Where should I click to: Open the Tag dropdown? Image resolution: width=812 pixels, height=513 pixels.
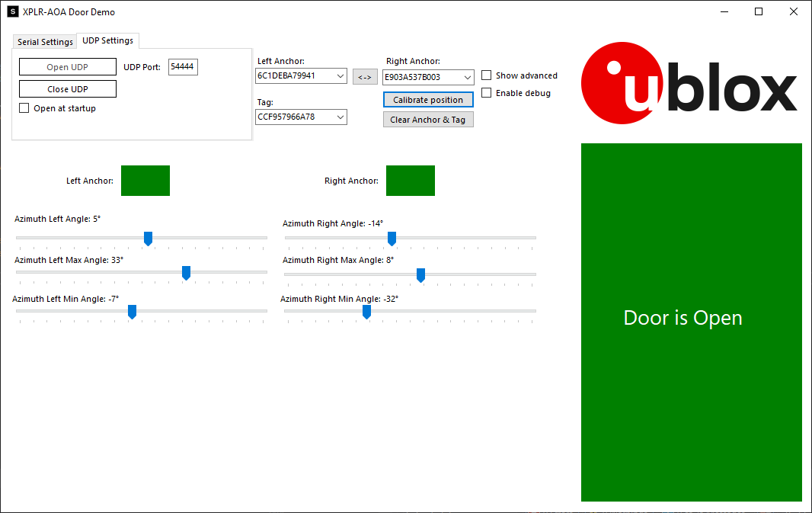[x=340, y=117]
